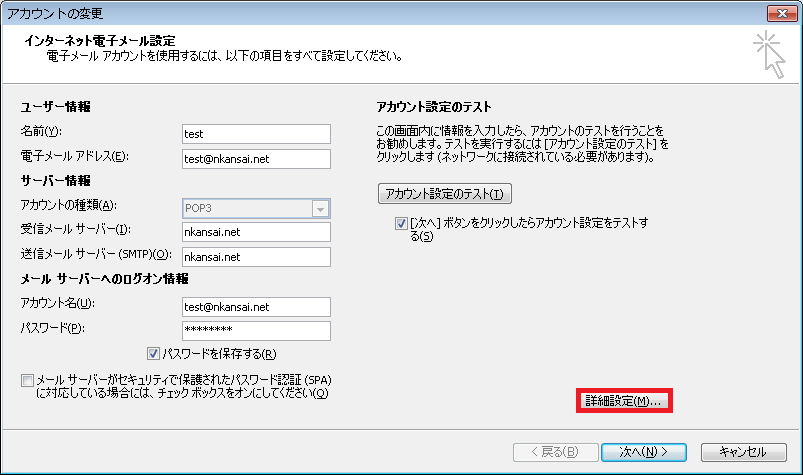
Task: Click the インターネット電子メール設定 heading text
Action: click(102, 41)
